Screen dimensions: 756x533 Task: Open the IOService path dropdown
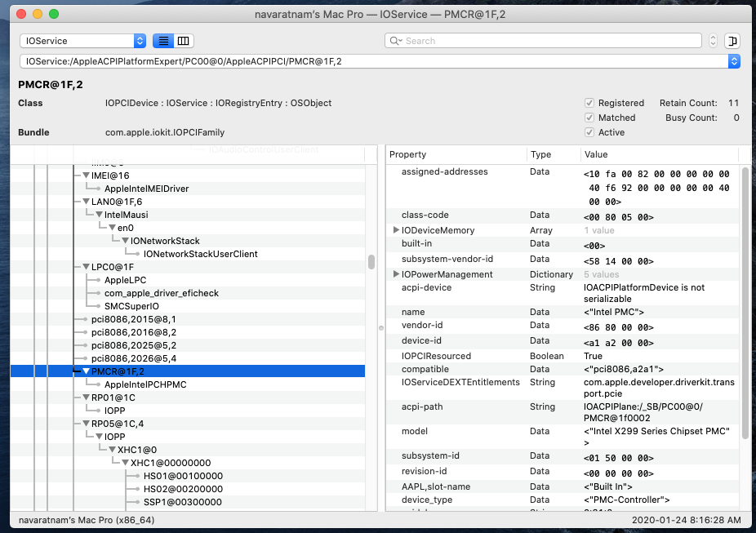(734, 61)
